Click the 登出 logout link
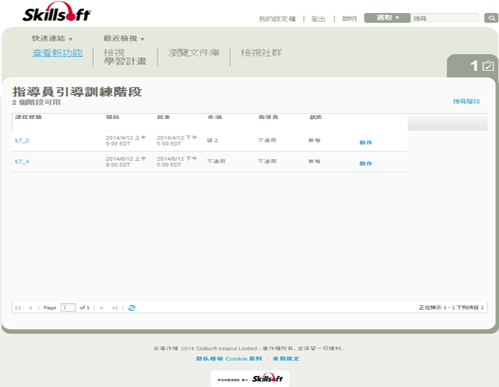 pos(318,19)
